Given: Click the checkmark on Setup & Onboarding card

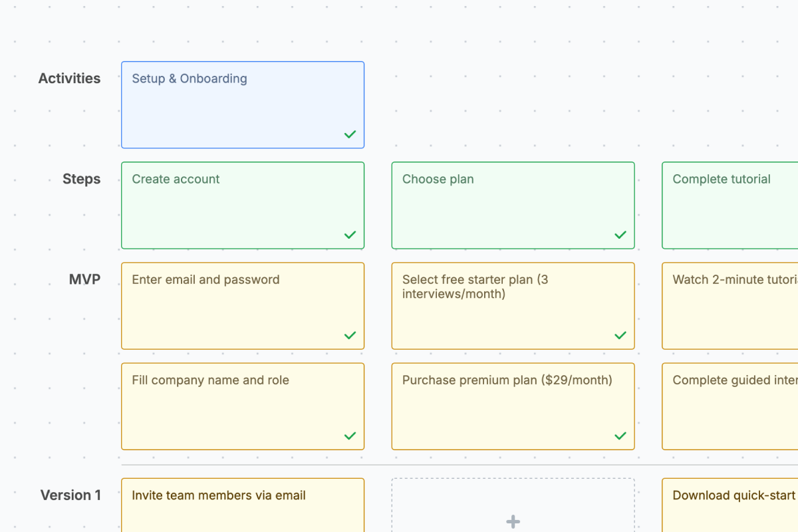Looking at the screenshot, I should [x=350, y=134].
